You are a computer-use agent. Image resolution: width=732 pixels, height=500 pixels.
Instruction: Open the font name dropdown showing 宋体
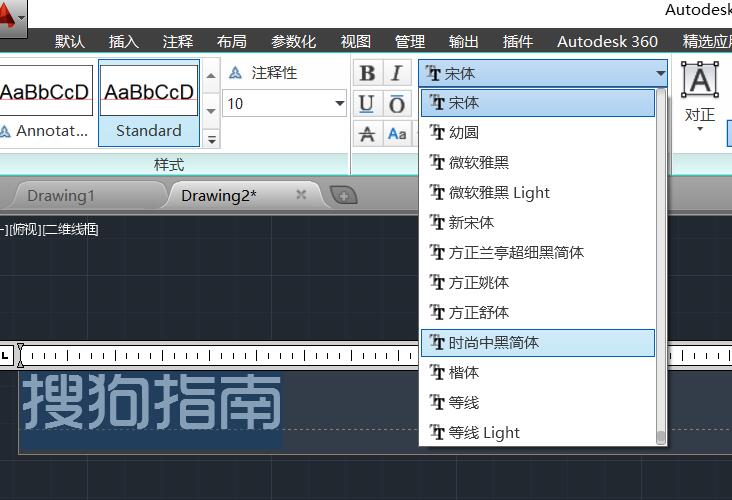pyautogui.click(x=542, y=73)
